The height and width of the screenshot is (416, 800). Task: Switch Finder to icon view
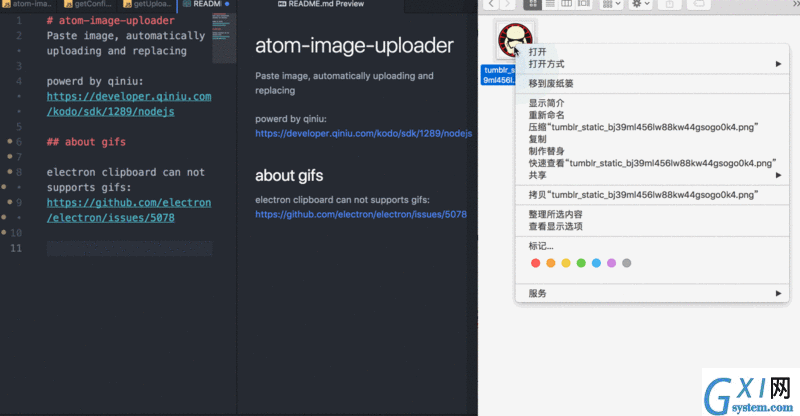coord(532,4)
